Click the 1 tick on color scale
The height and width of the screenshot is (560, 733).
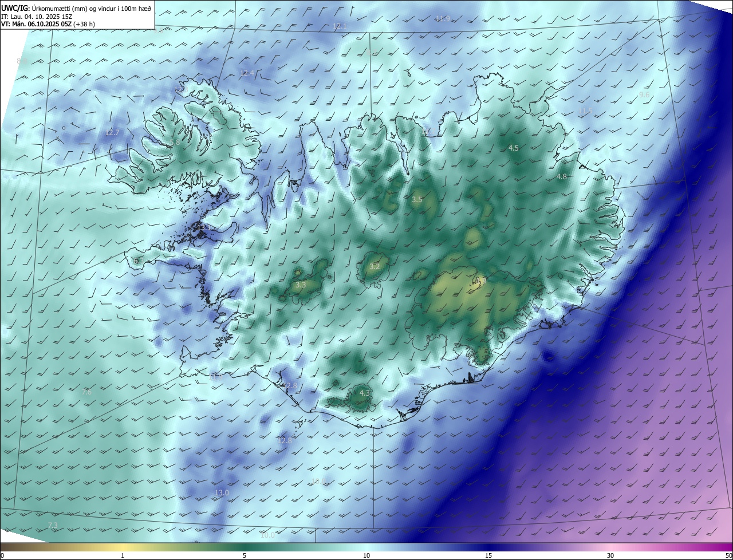click(x=123, y=555)
